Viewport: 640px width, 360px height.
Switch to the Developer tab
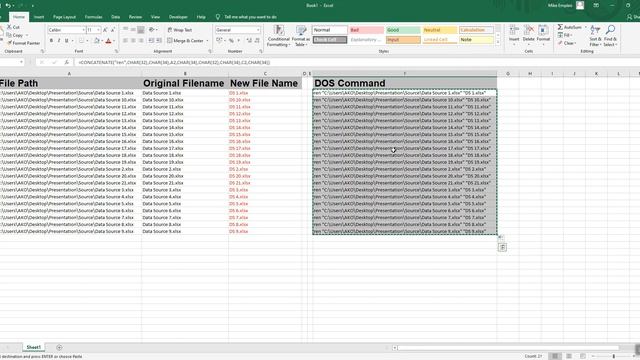(x=178, y=17)
